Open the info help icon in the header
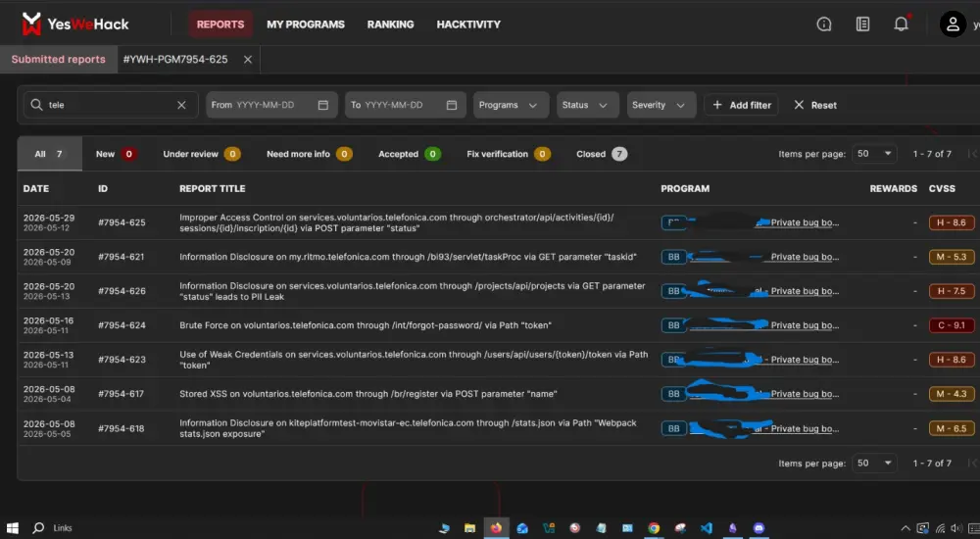 pos(824,24)
